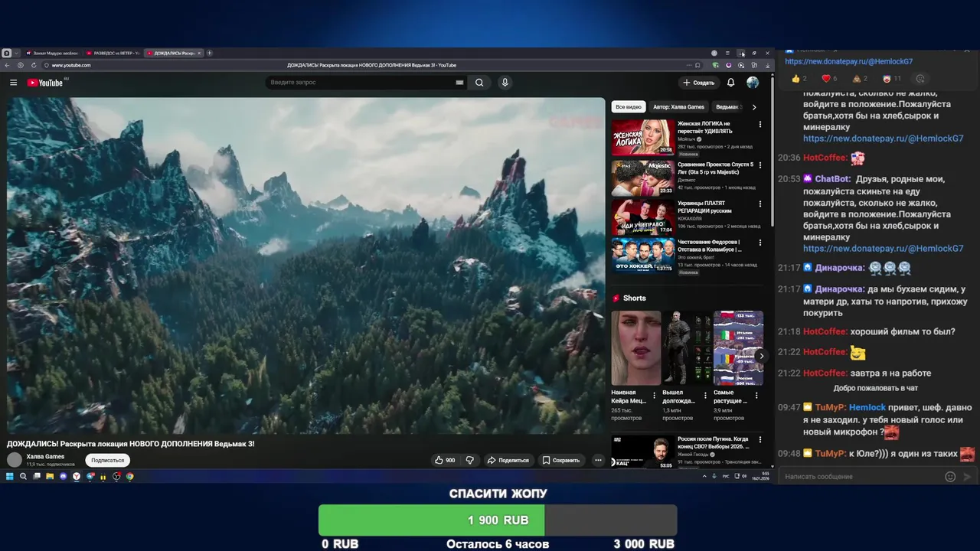The width and height of the screenshot is (980, 551).
Task: Subscribe with the Подписаться button
Action: [108, 460]
